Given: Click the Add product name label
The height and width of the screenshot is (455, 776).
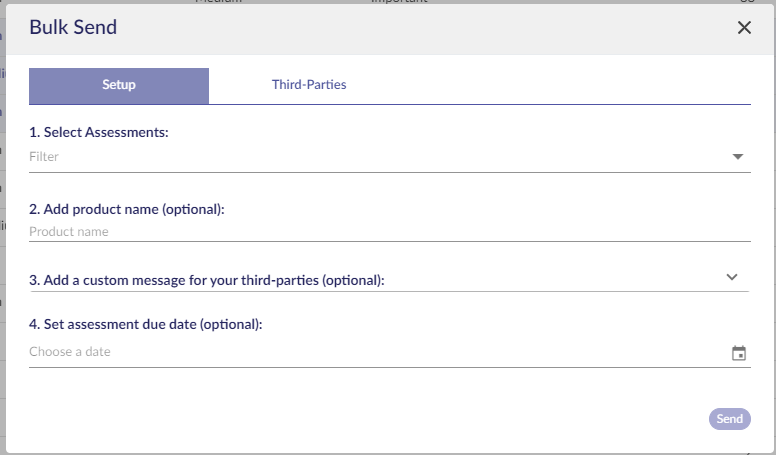Looking at the screenshot, I should click(127, 209).
